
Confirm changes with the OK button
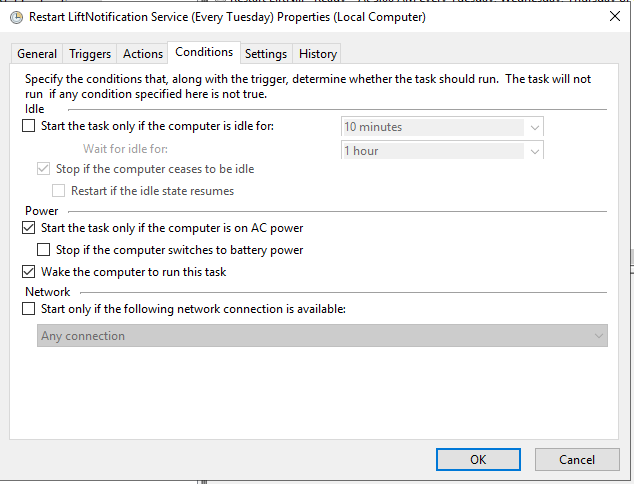point(478,459)
